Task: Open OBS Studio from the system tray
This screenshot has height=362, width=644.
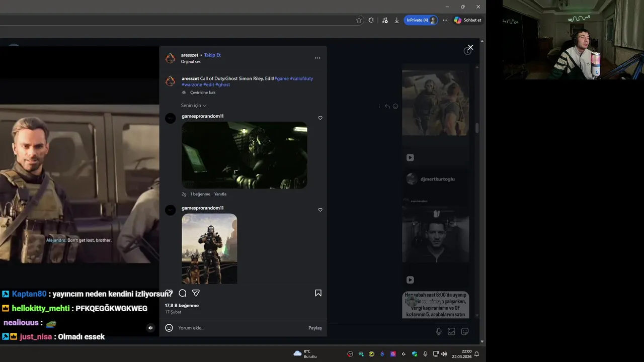Action: click(350, 354)
